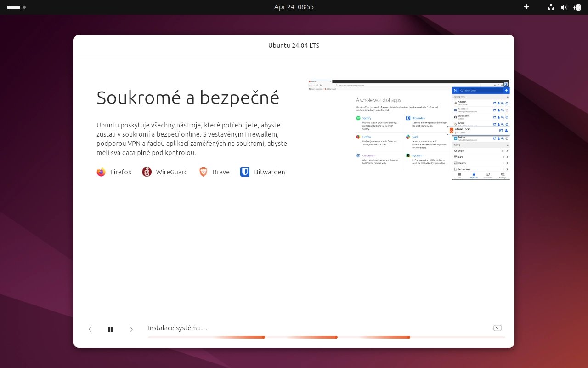Click the Brave app label
Viewport: 588px width, 368px height.
coord(221,172)
